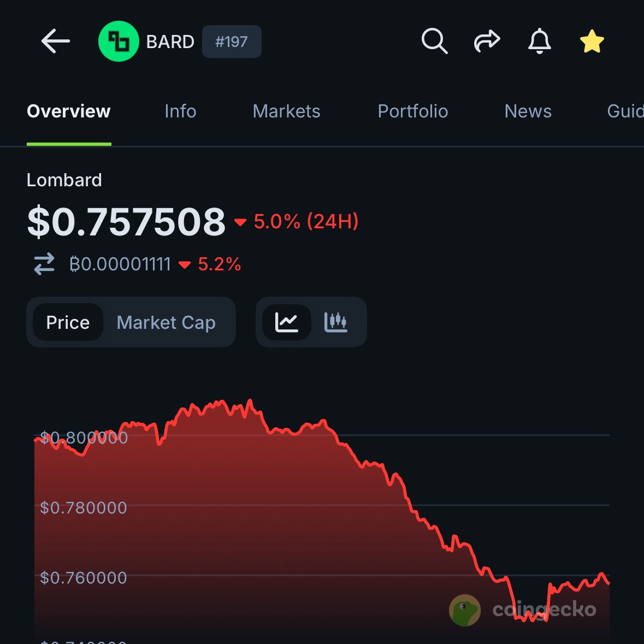
Task: Tap the BTC price ₿0.00001111
Action: click(x=120, y=264)
